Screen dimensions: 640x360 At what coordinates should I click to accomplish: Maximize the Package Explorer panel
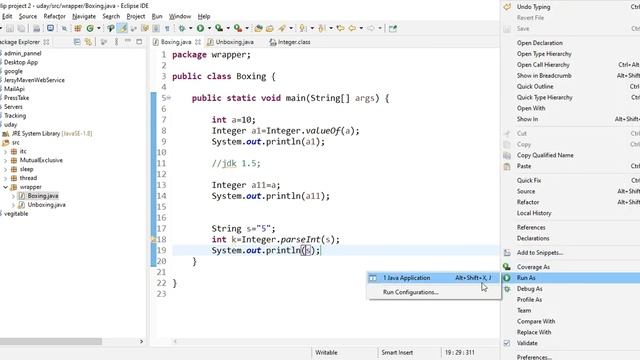[x=139, y=42]
